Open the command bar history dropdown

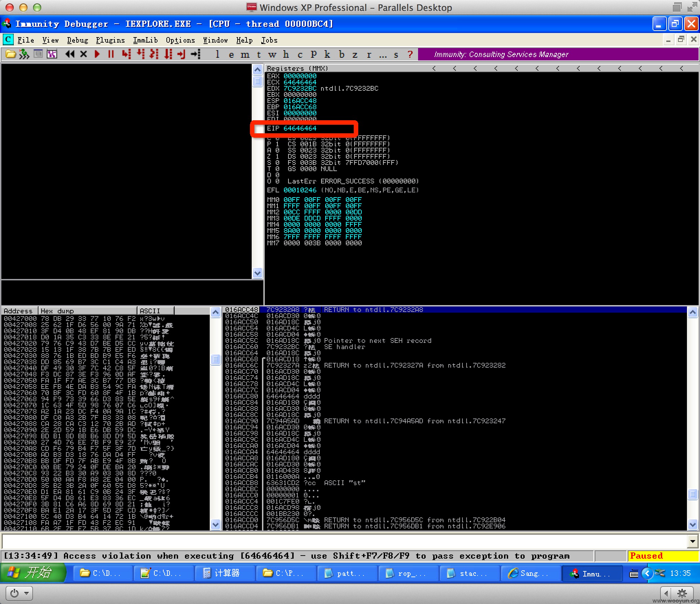tap(692, 542)
